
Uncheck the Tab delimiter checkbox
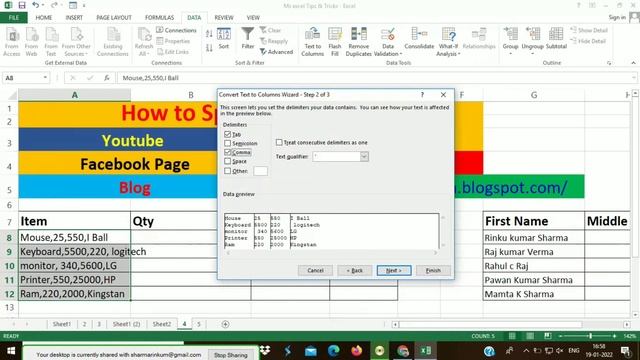point(227,134)
